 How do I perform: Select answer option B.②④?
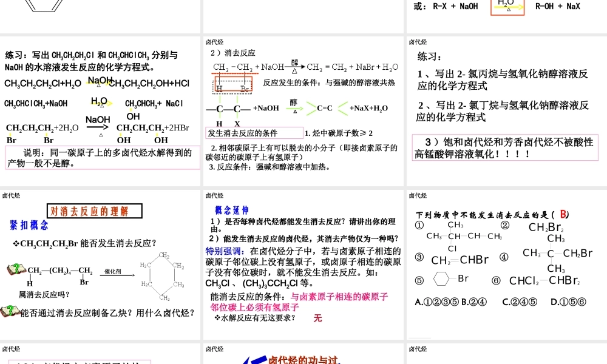476,302
